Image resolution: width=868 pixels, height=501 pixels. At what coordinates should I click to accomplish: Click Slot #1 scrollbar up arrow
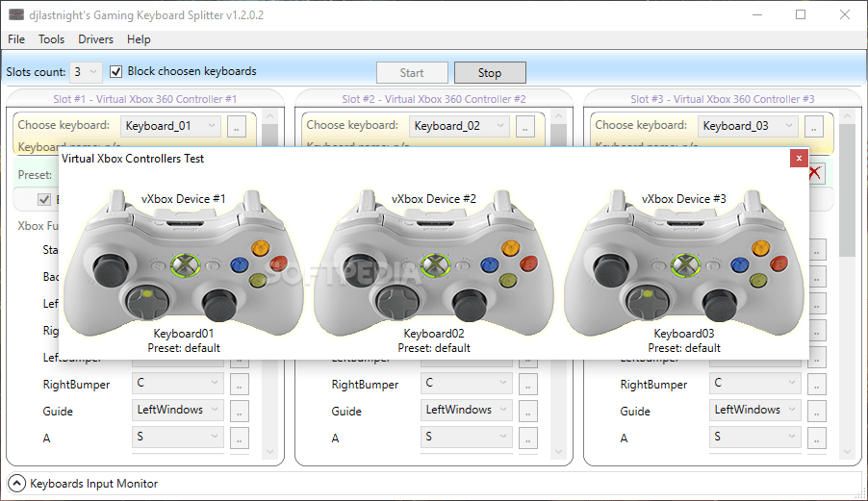(x=269, y=116)
